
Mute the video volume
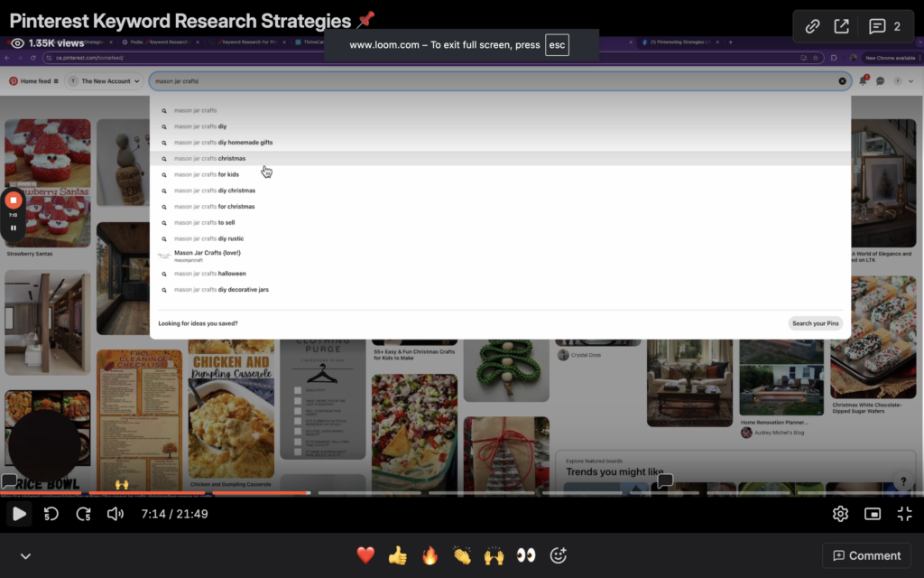(x=115, y=514)
